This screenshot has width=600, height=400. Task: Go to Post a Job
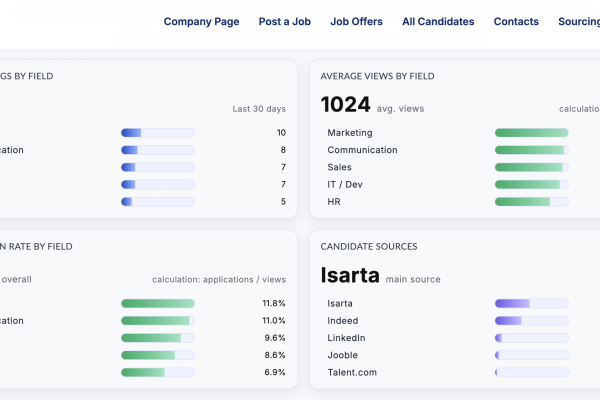coord(284,21)
